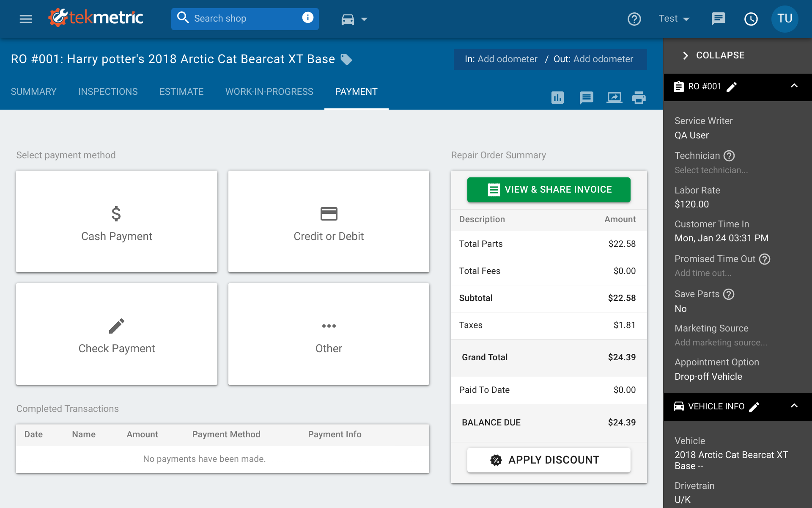The width and height of the screenshot is (812, 508).
Task: Click the TU user avatar
Action: point(785,19)
